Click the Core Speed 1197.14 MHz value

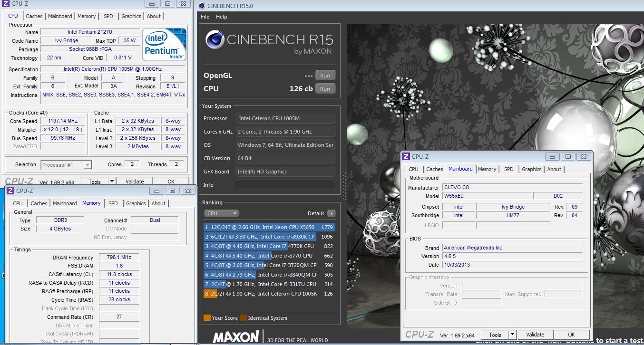[63, 121]
